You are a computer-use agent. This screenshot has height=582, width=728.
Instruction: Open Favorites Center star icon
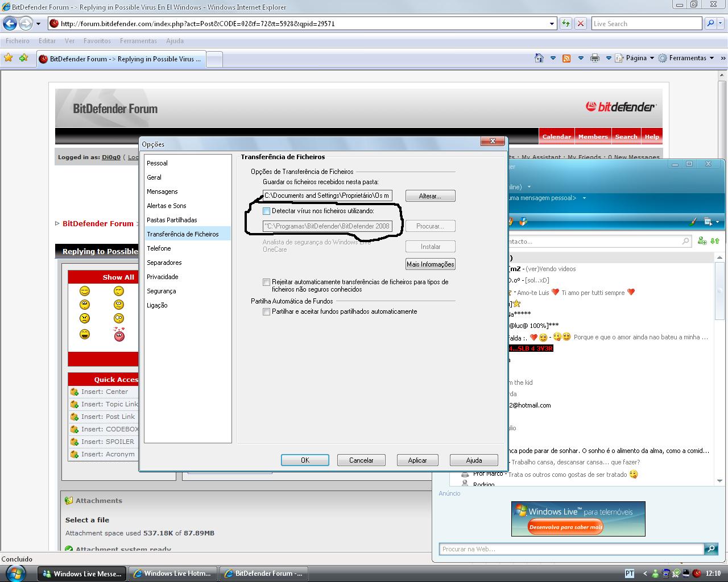coord(9,58)
